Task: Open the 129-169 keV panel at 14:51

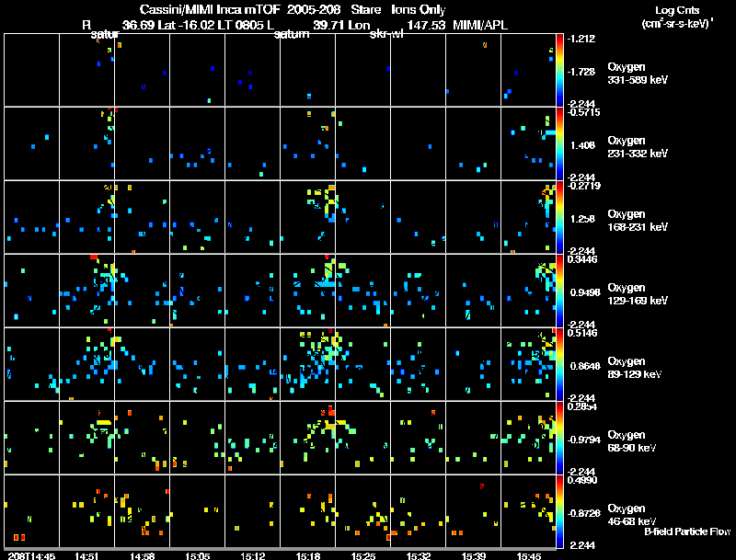Action: pyautogui.click(x=86, y=291)
